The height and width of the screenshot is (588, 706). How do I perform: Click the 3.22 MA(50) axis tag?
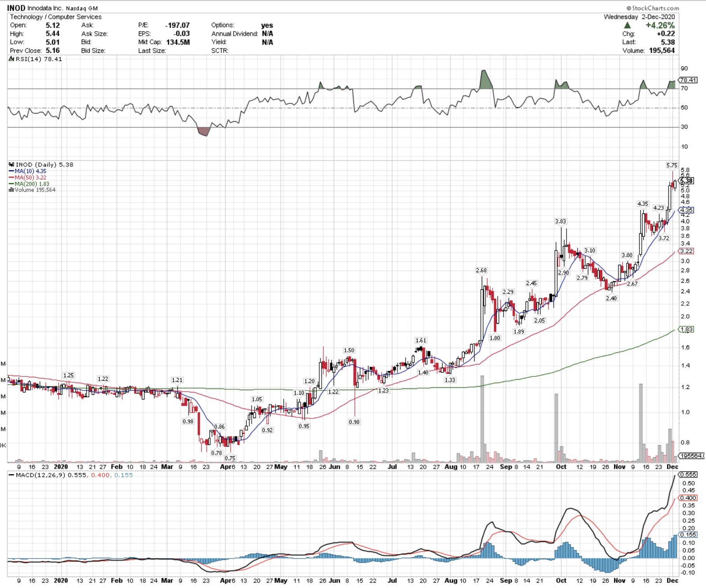pos(687,251)
